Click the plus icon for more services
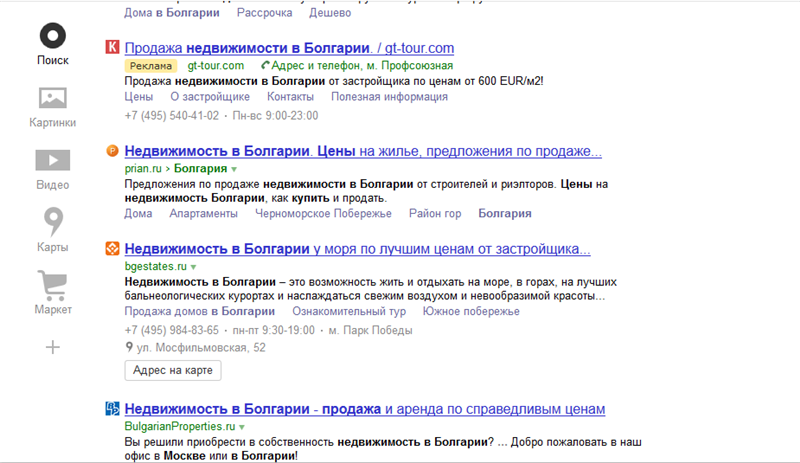 click(53, 348)
